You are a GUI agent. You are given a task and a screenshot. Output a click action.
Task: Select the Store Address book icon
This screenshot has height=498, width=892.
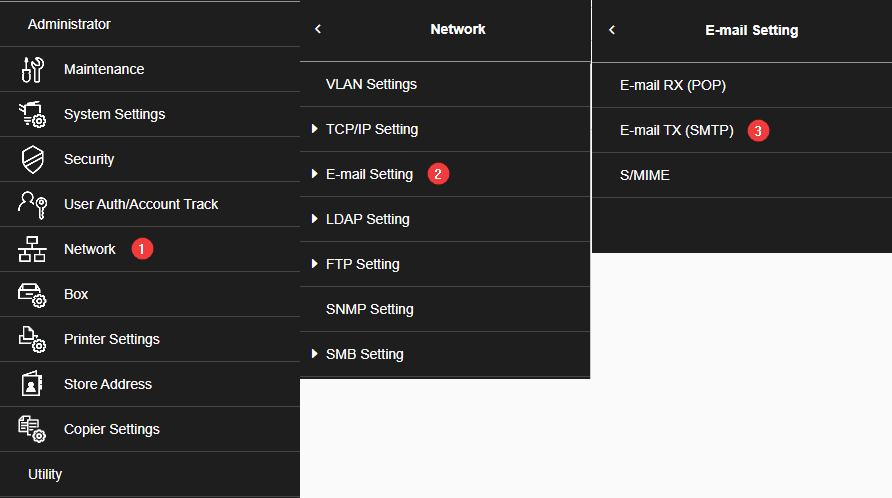(x=32, y=384)
